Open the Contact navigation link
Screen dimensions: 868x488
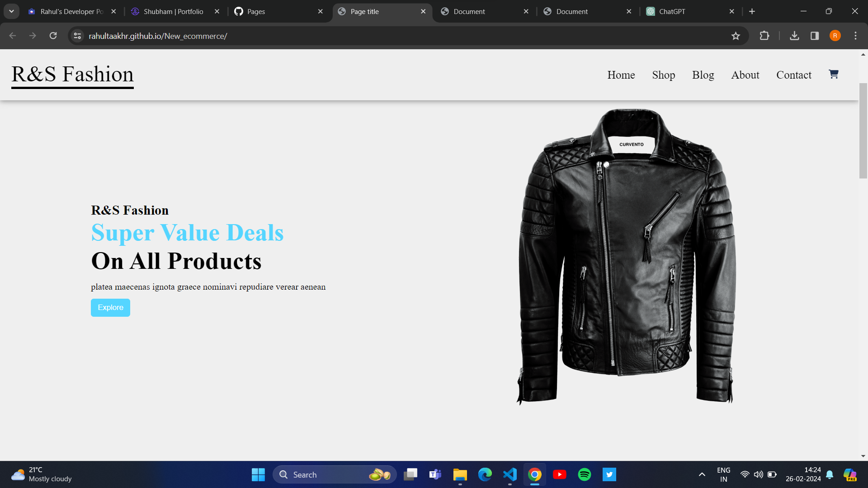(x=794, y=75)
